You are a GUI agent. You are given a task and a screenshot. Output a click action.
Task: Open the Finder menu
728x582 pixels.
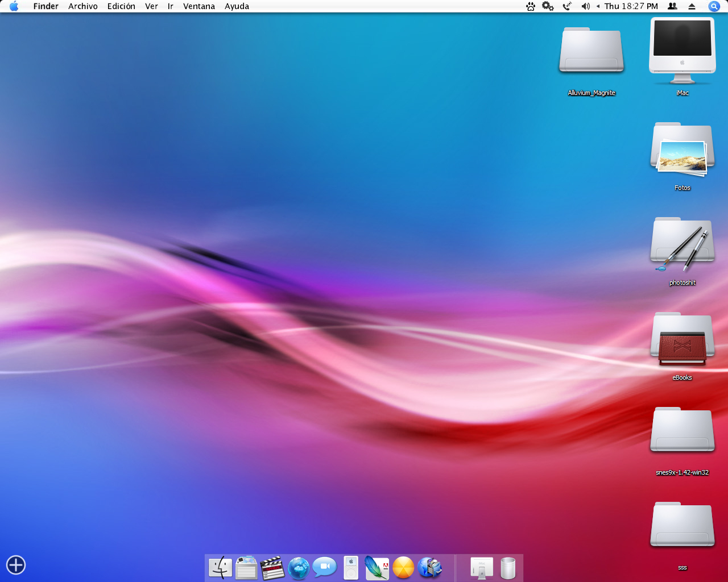tap(46, 6)
